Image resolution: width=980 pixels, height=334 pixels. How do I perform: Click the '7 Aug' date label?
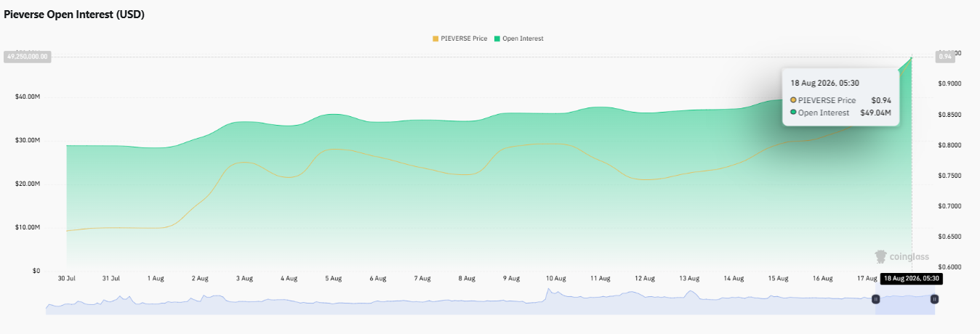[422, 278]
